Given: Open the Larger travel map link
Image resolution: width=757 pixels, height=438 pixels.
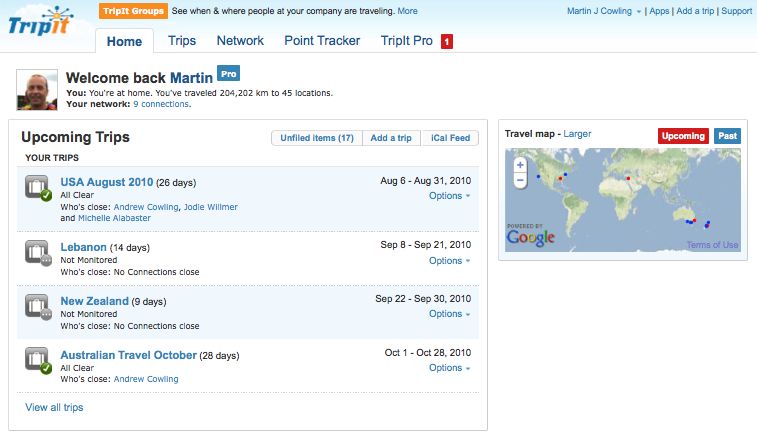Looking at the screenshot, I should pyautogui.click(x=577, y=134).
